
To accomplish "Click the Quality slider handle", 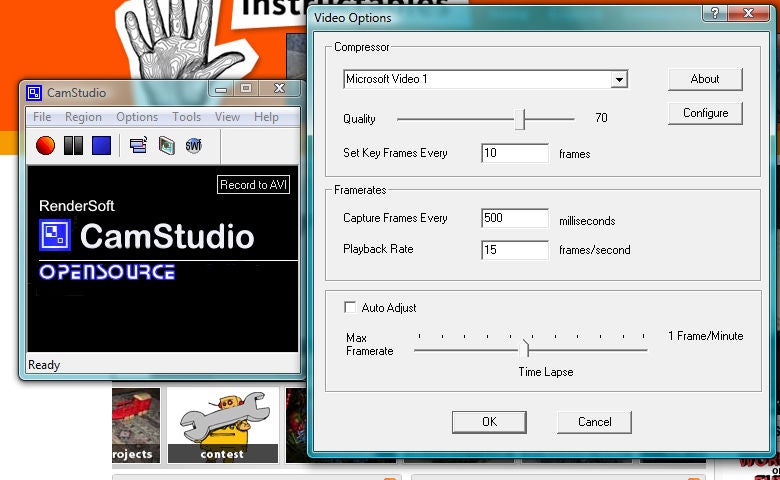I will coord(520,119).
